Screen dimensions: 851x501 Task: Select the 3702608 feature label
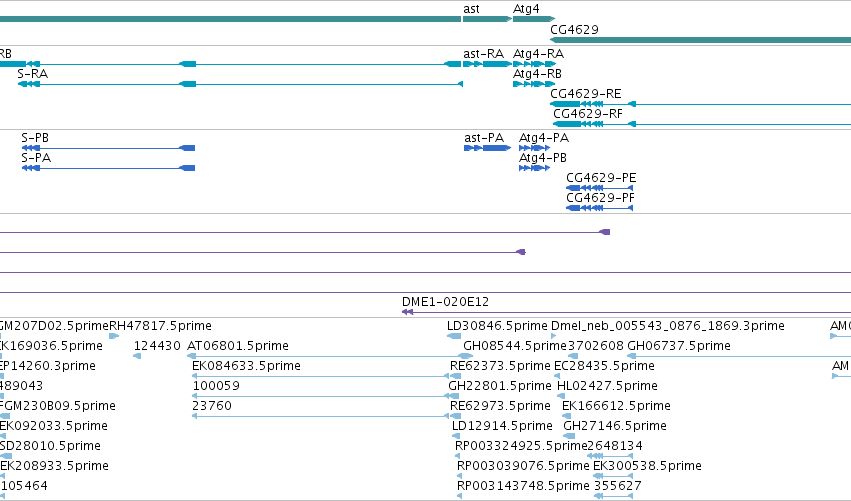[x=594, y=346]
